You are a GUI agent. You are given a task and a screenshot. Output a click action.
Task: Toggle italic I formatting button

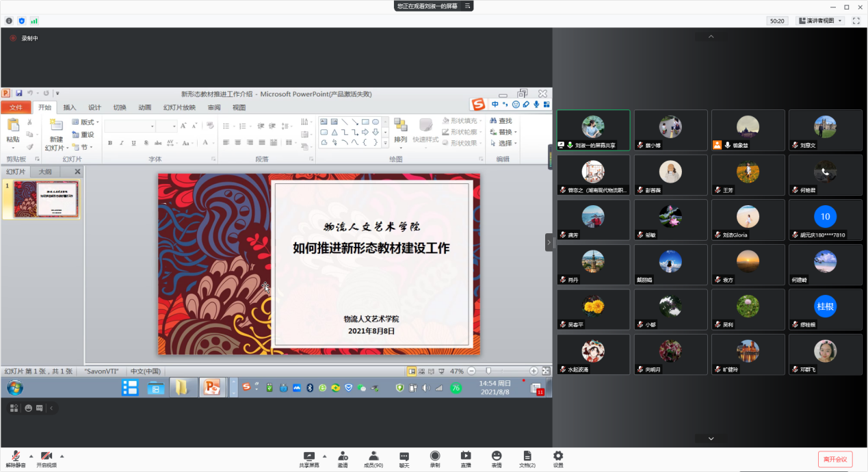(x=122, y=143)
